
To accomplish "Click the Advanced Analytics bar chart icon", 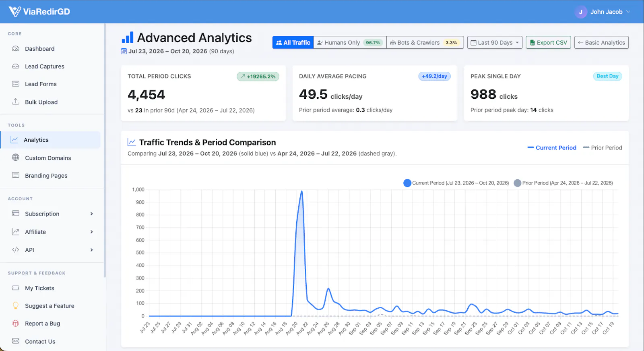I will point(128,37).
